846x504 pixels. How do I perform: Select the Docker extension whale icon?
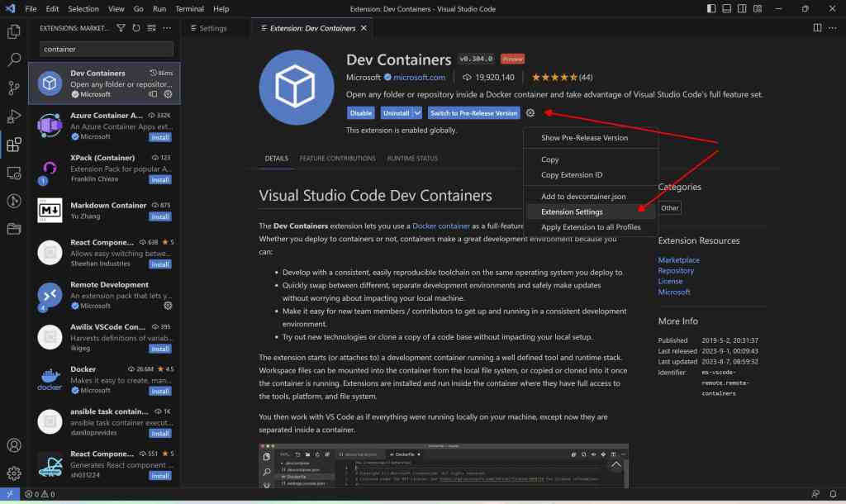[50, 379]
